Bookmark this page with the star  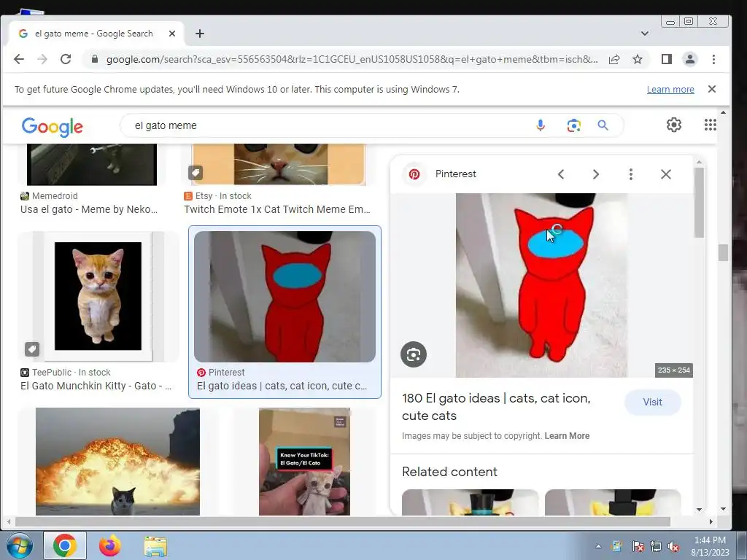click(638, 59)
